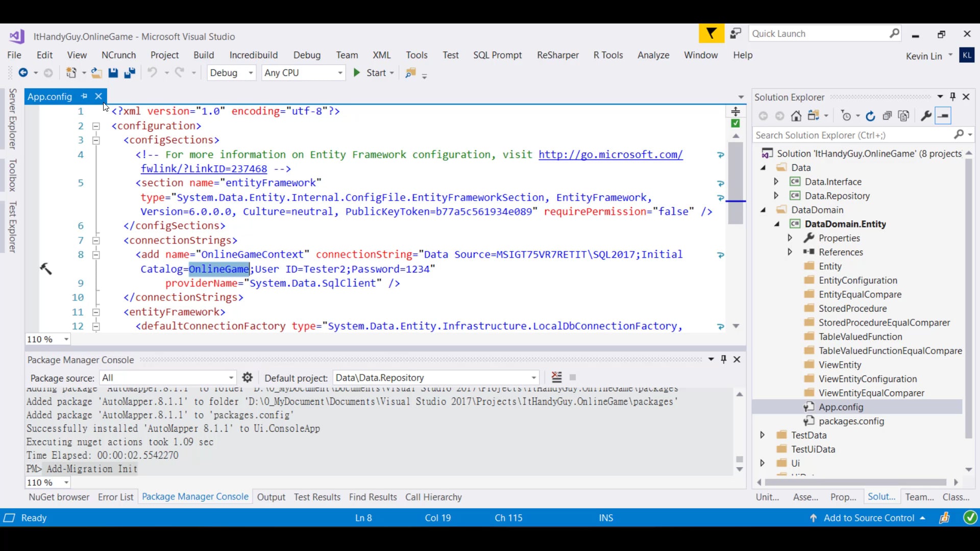Viewport: 980px width, 551px height.
Task: Toggle Preview Selected Items in Solution Explorer
Action: click(943, 116)
